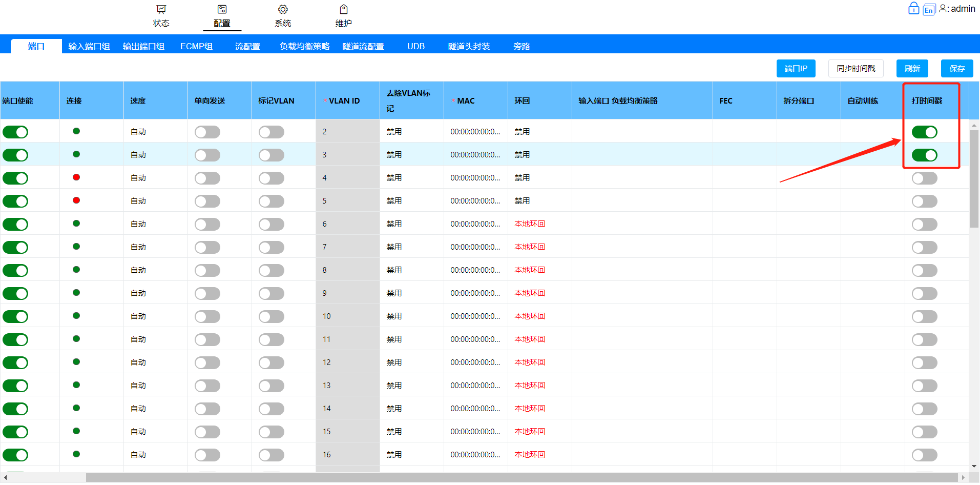The width and height of the screenshot is (980, 485).
Task: Click VLAN ID field showing 8
Action: [348, 270]
